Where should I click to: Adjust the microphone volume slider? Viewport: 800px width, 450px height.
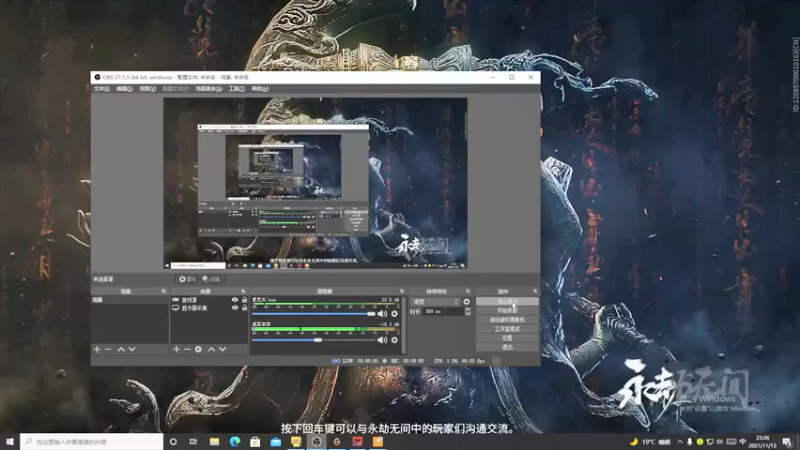click(x=313, y=314)
